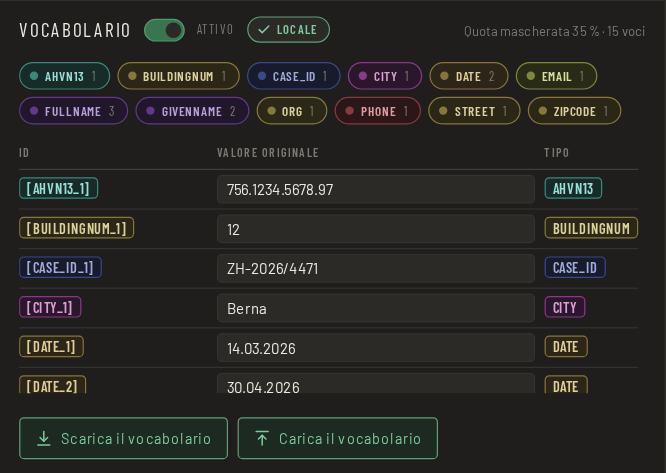This screenshot has width=666, height=473.
Task: Filter by the CASE_ID chip
Action: (293, 76)
